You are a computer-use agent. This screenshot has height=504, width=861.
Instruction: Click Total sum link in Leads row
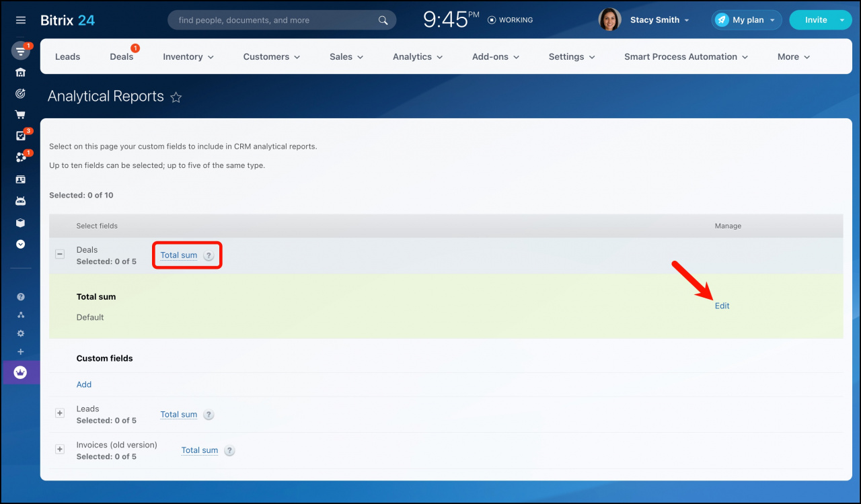point(179,415)
